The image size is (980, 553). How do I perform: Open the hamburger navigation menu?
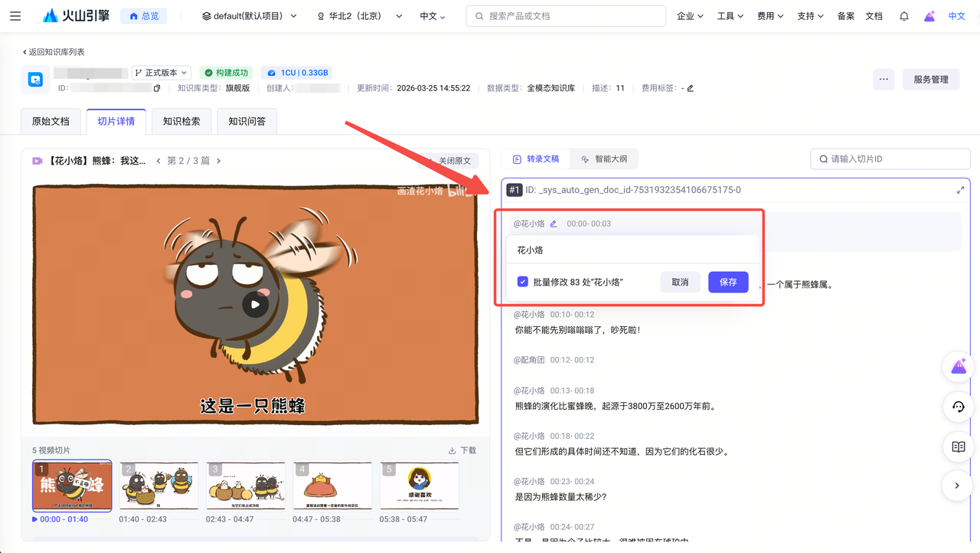coord(15,15)
